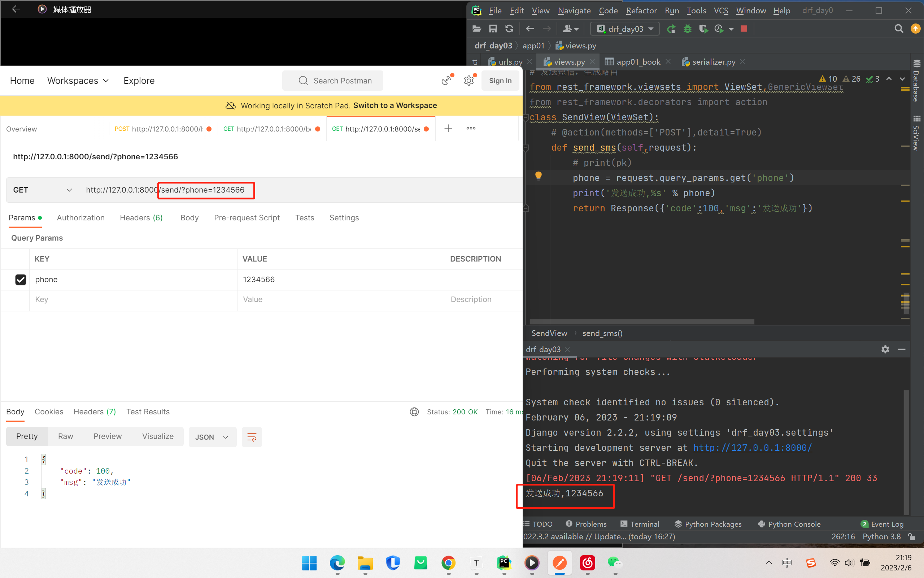924x578 pixels.
Task: Open Microsoft Edge from the taskbar
Action: (337, 563)
